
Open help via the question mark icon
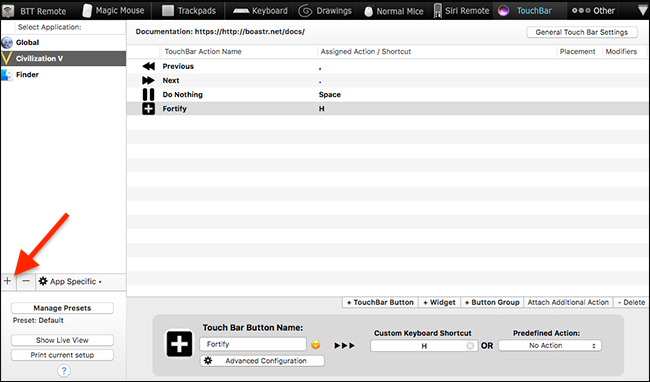[x=64, y=370]
